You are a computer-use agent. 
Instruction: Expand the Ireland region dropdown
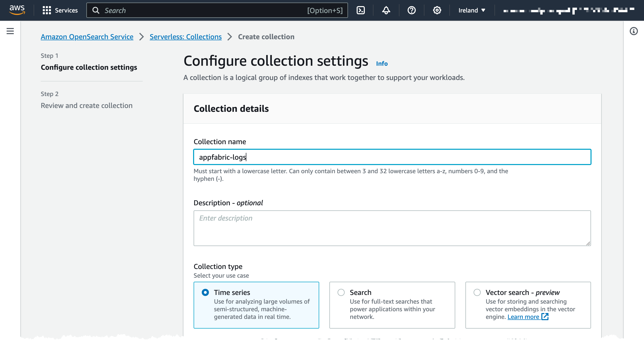(472, 10)
